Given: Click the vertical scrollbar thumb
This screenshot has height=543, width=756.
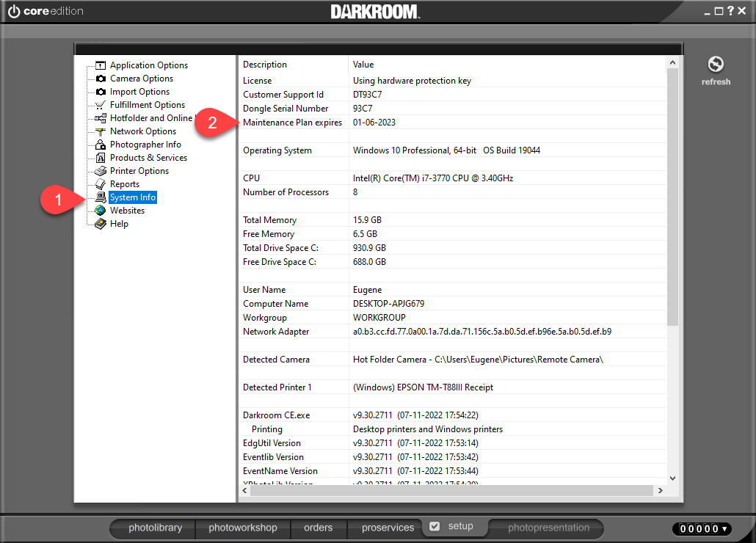Looking at the screenshot, I should (x=672, y=197).
